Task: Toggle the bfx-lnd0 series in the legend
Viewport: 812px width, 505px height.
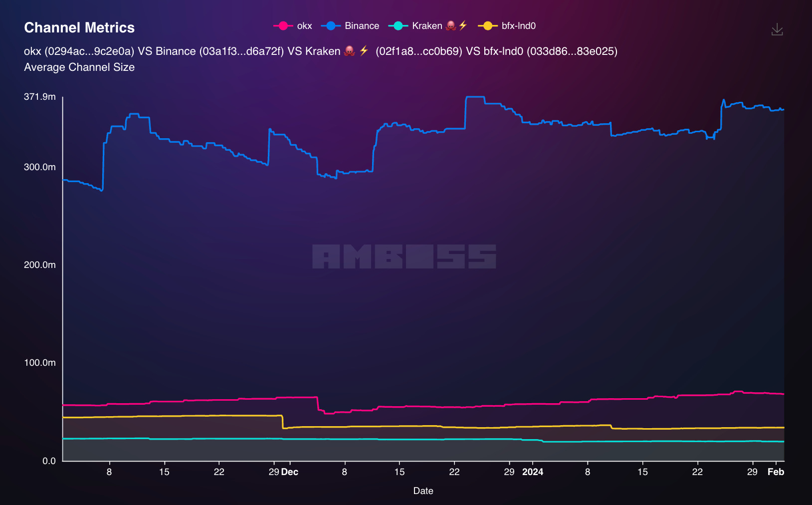Action: [x=507, y=26]
